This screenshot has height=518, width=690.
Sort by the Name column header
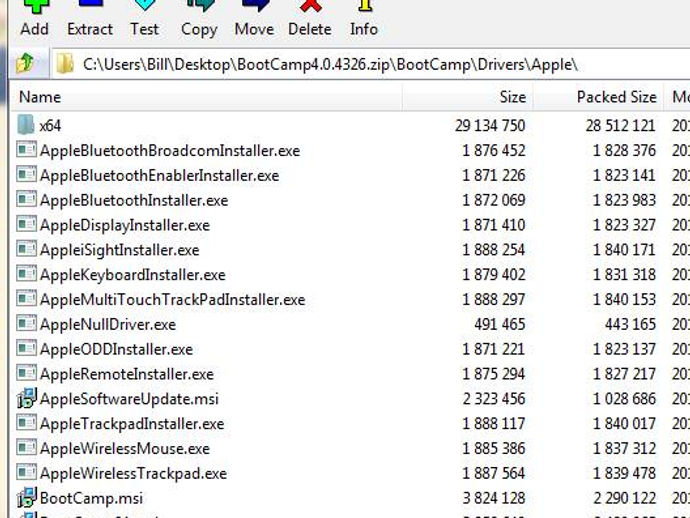(x=206, y=97)
